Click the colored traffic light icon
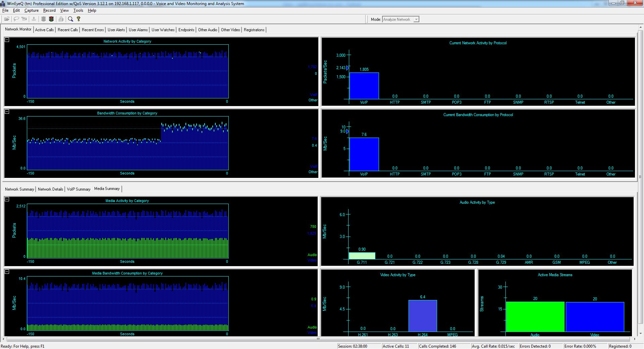This screenshot has height=349, width=644. 51,19
